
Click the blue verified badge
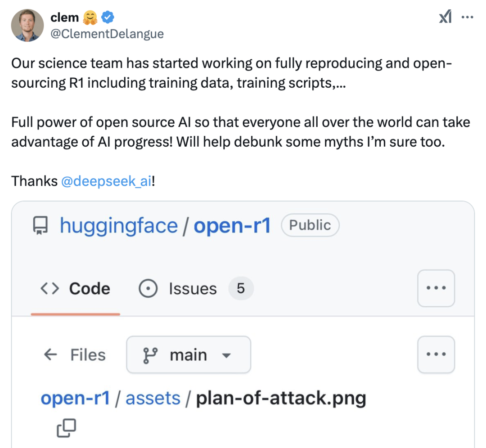108,17
